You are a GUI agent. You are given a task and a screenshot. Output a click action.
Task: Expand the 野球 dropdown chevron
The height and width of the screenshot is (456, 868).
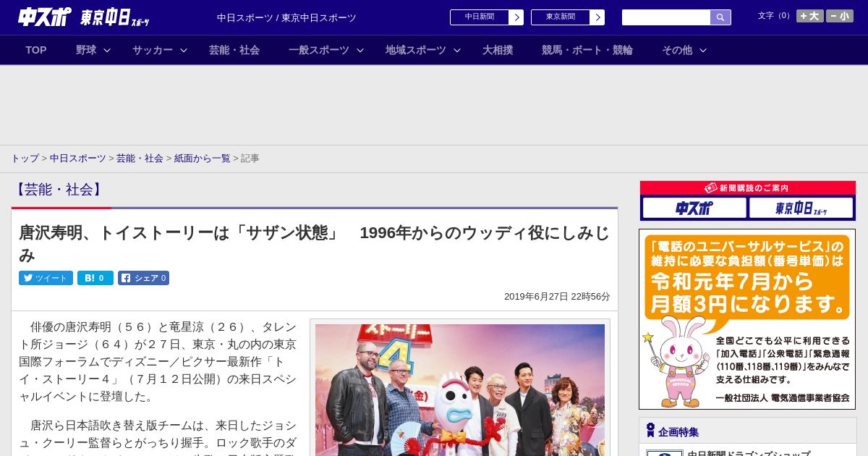[107, 51]
